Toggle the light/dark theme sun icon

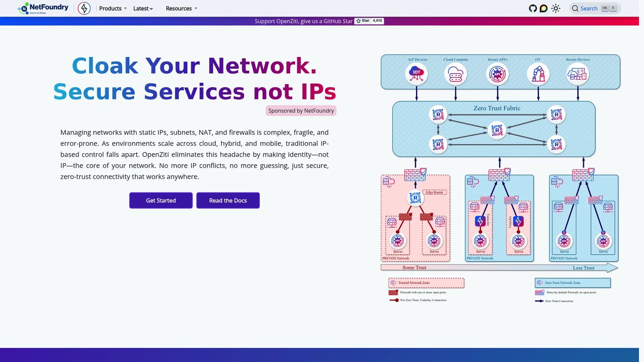[x=556, y=9]
